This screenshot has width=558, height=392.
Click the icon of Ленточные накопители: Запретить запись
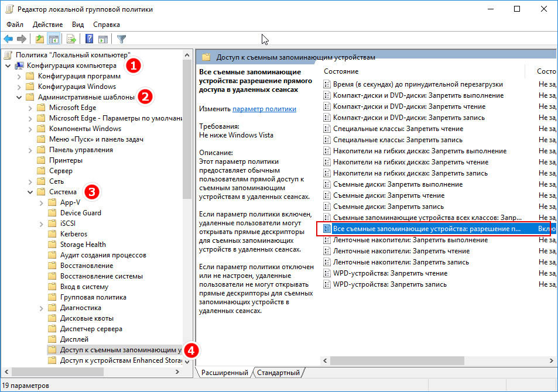[327, 262]
